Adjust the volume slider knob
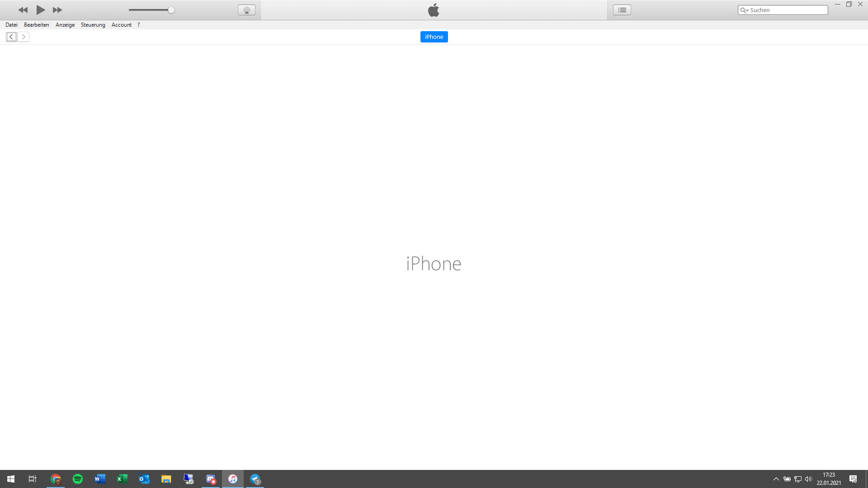 171,10
